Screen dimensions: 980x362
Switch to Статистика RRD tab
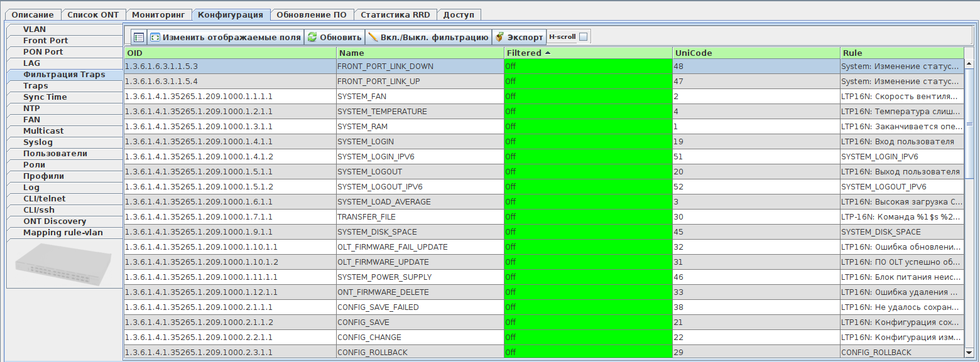point(395,14)
